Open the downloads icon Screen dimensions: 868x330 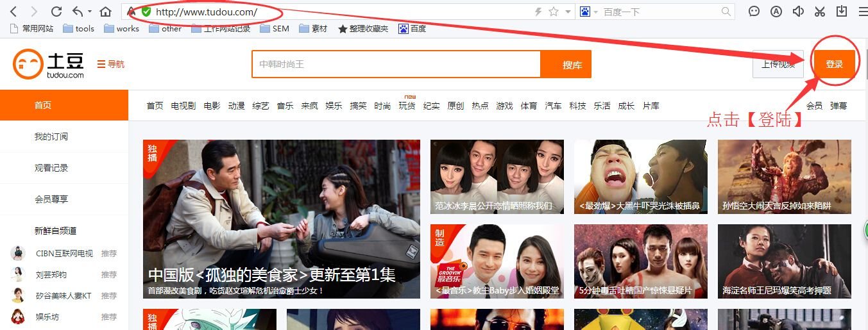[x=841, y=12]
